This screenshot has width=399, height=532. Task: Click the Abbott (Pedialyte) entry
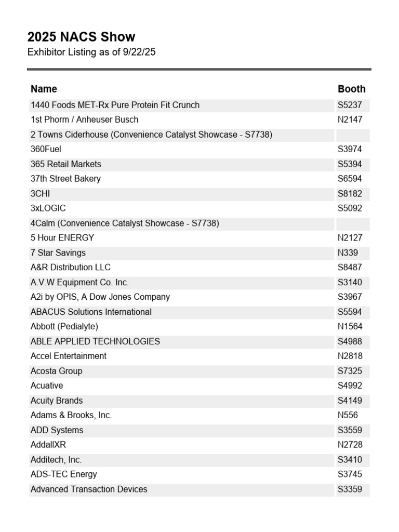pos(64,327)
